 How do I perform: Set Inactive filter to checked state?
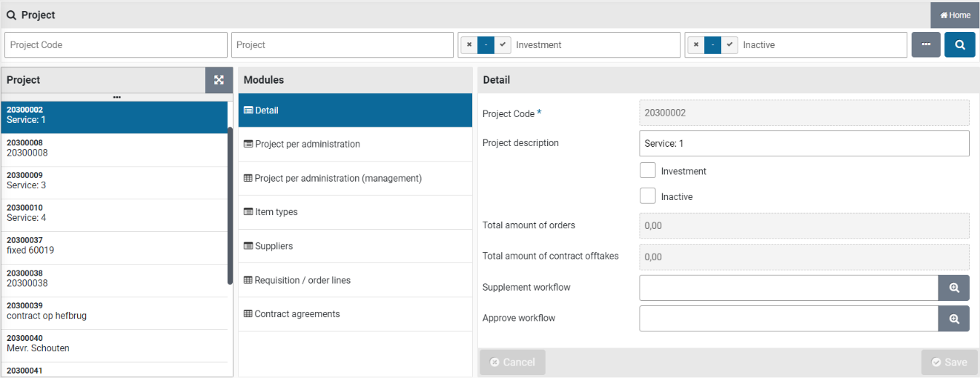pos(730,44)
